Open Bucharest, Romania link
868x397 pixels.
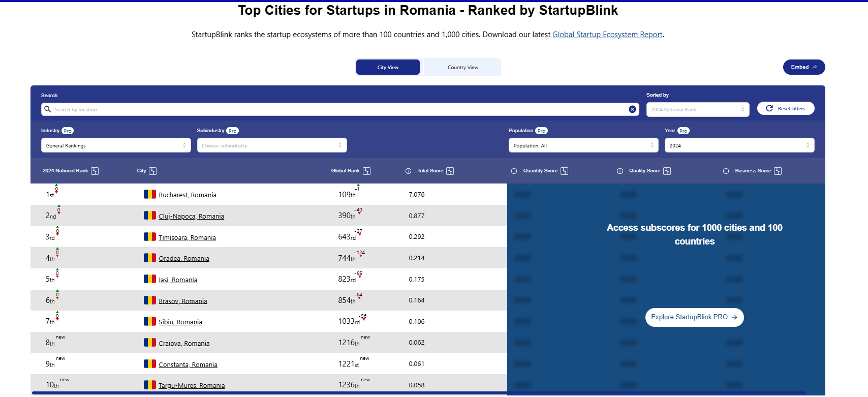coord(188,195)
